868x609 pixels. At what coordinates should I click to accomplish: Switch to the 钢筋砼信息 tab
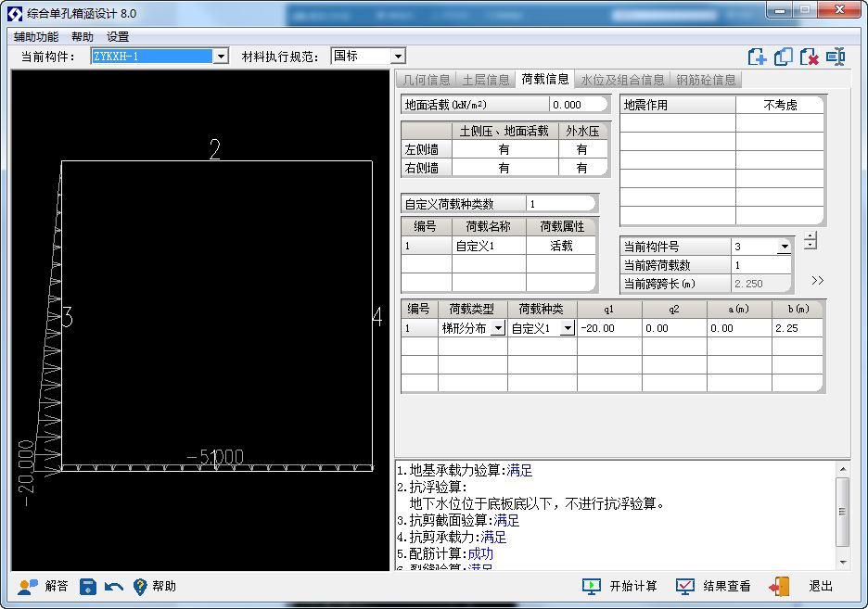click(x=706, y=80)
